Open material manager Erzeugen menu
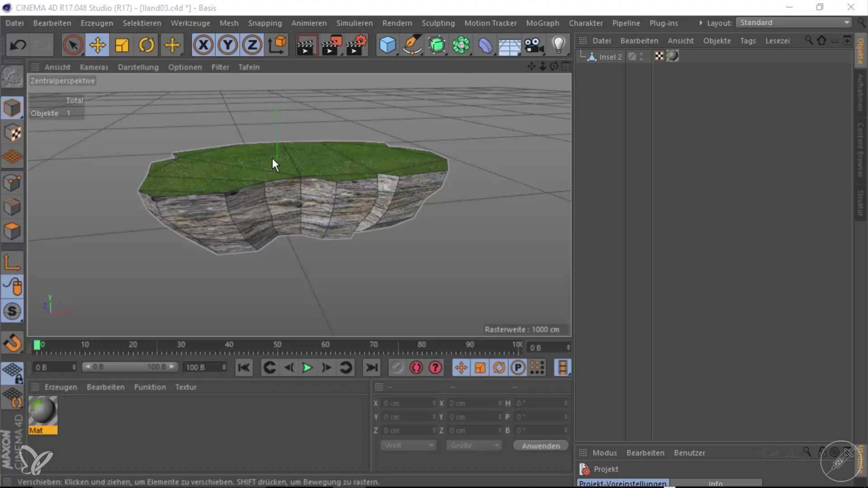 61,387
